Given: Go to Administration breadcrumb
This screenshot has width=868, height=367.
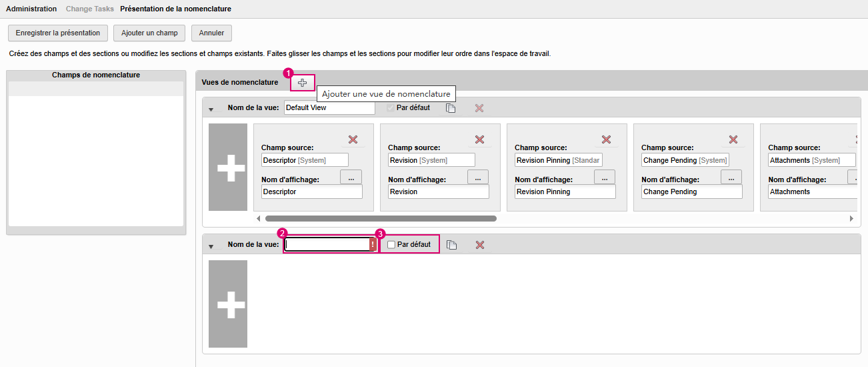Looking at the screenshot, I should click(x=31, y=9).
